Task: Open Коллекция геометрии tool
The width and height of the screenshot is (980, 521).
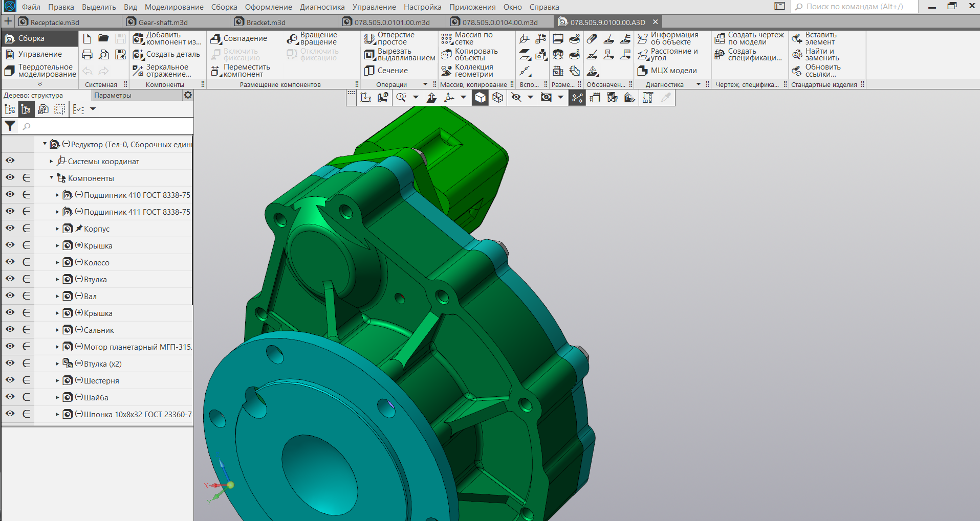Action: pos(467,71)
